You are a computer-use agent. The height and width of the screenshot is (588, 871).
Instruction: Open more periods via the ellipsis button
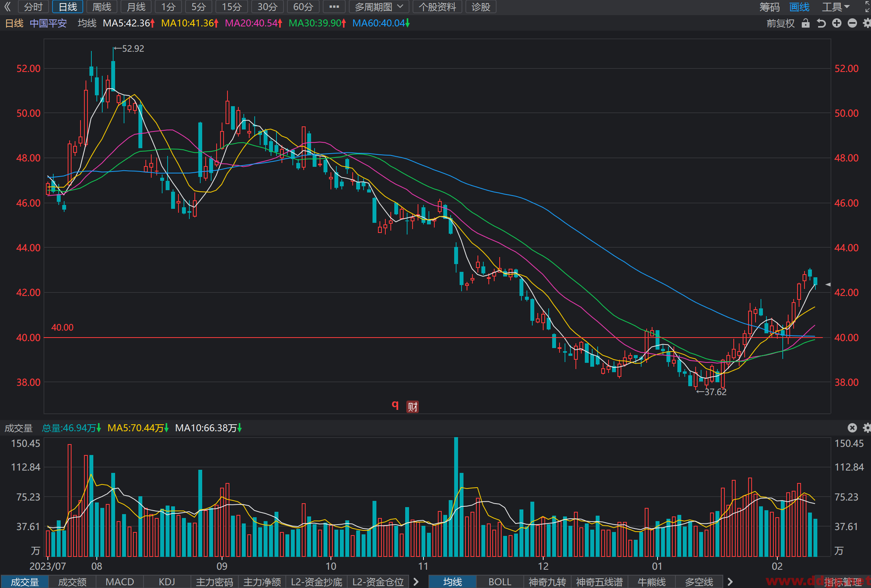(x=334, y=7)
